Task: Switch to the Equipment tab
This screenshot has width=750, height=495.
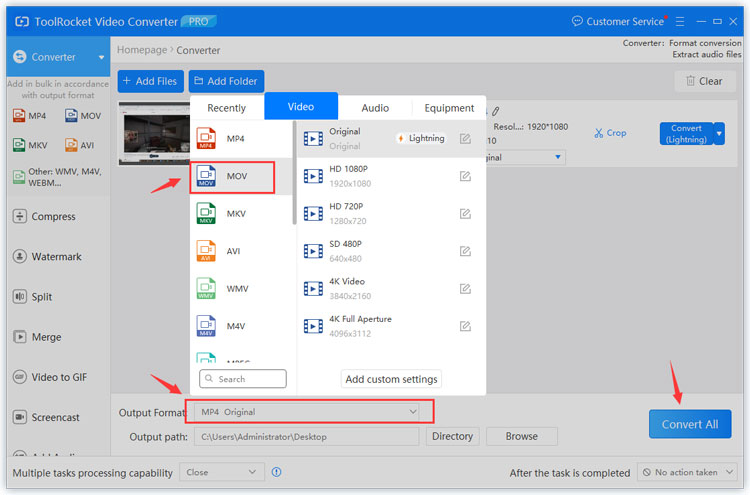Action: click(x=449, y=108)
